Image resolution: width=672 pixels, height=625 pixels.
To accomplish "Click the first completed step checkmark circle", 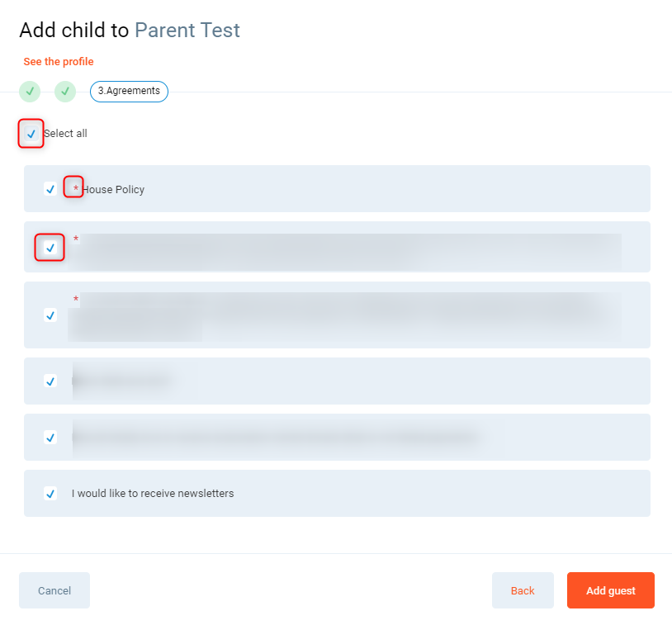I will (30, 92).
